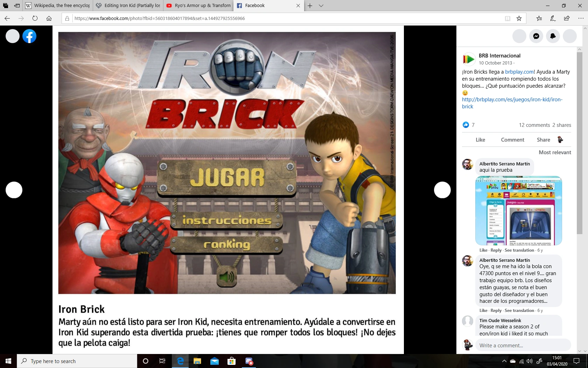
Task: Go forward in the browser
Action: click(x=21, y=18)
